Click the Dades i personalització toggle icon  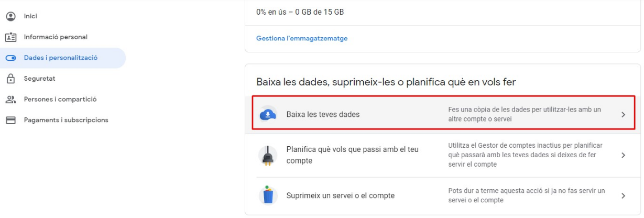coord(10,58)
